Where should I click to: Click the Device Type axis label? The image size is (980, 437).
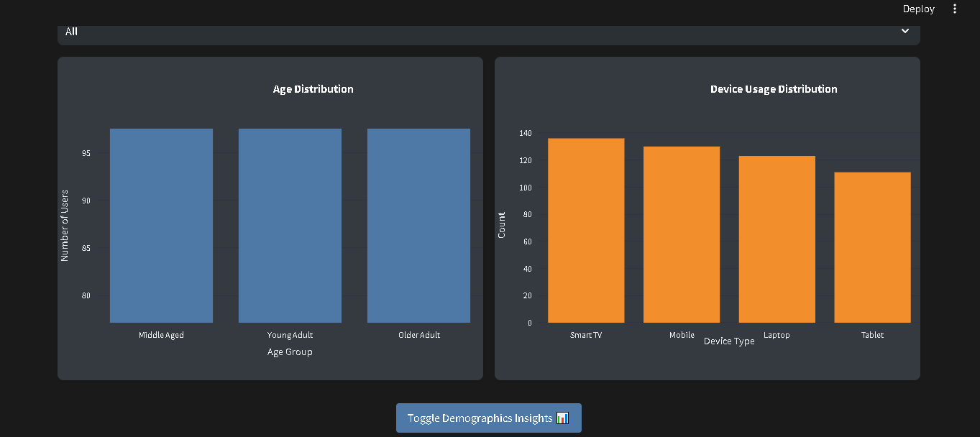729,341
